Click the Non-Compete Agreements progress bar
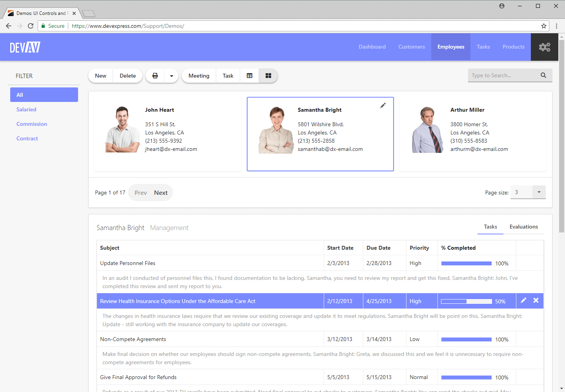The image size is (565, 392). coord(466,339)
